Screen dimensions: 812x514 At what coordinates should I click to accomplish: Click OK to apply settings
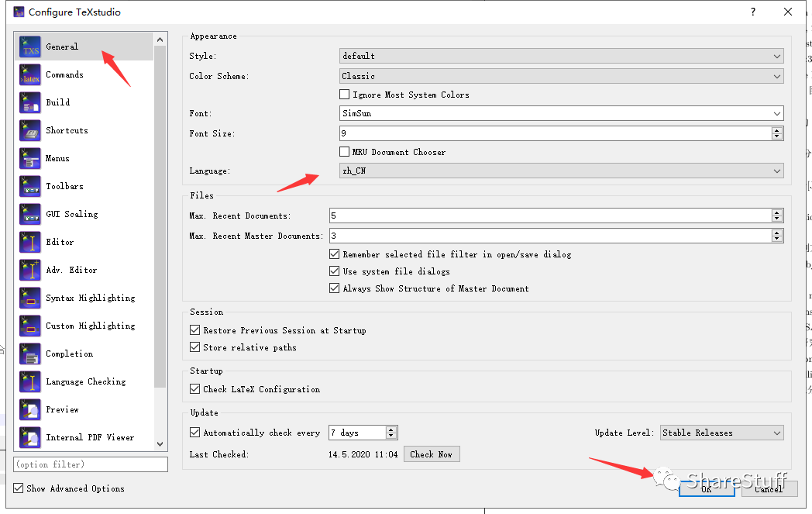click(707, 489)
